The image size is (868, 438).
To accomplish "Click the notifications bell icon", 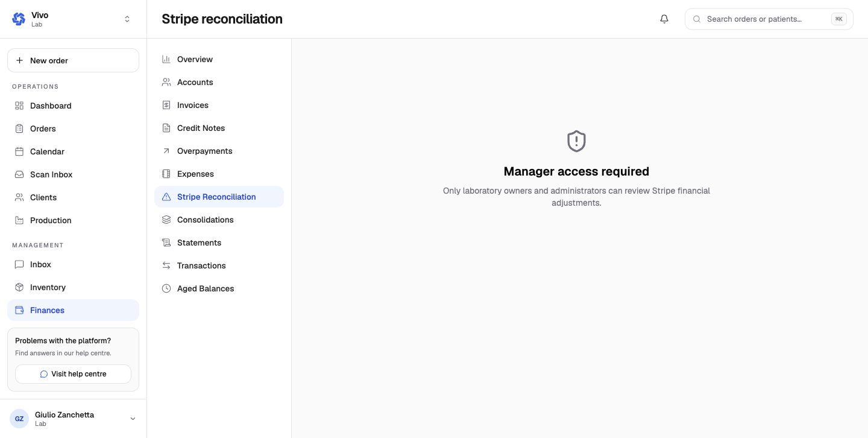I will tap(664, 19).
